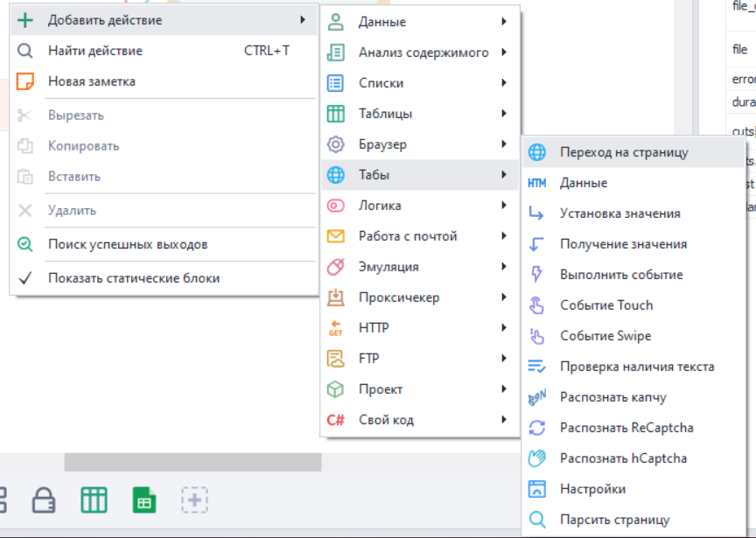
Task: Choose Проверка наличия текста
Action: pos(636,367)
